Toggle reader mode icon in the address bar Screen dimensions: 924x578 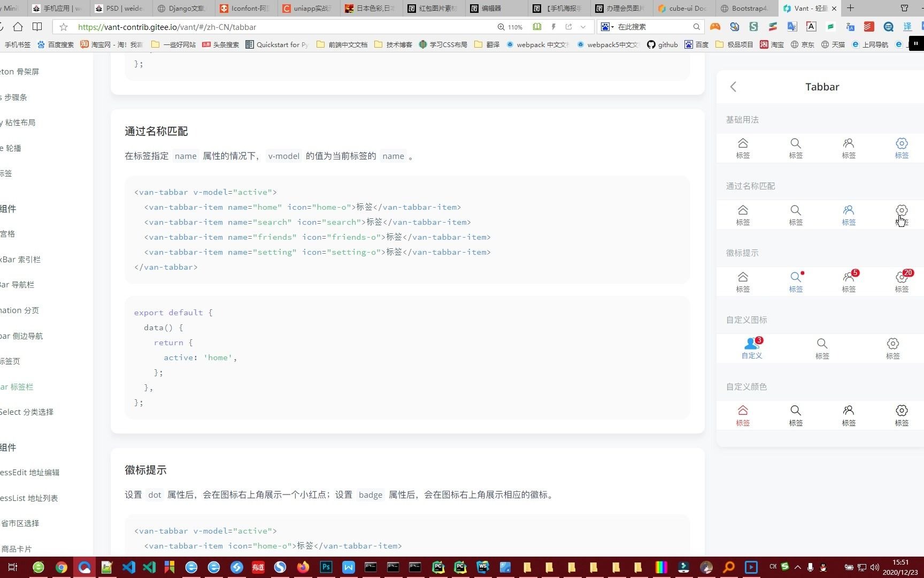point(537,27)
